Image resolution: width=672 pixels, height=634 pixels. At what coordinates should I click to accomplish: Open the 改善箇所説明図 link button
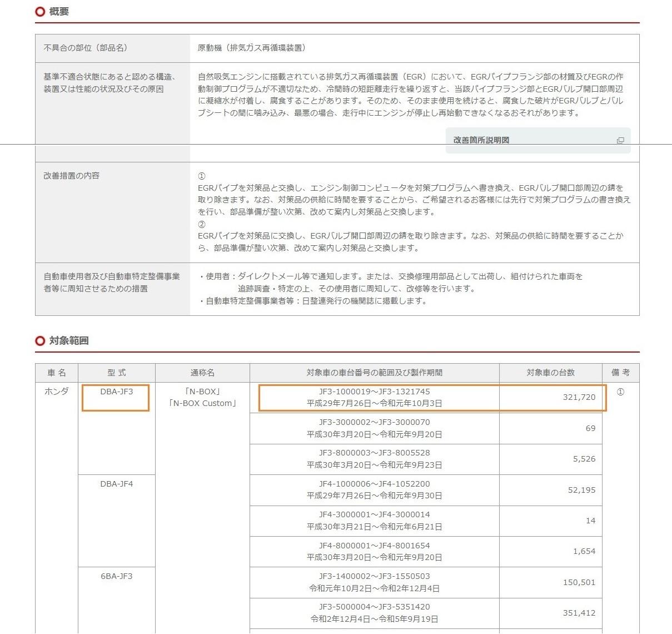coord(538,140)
